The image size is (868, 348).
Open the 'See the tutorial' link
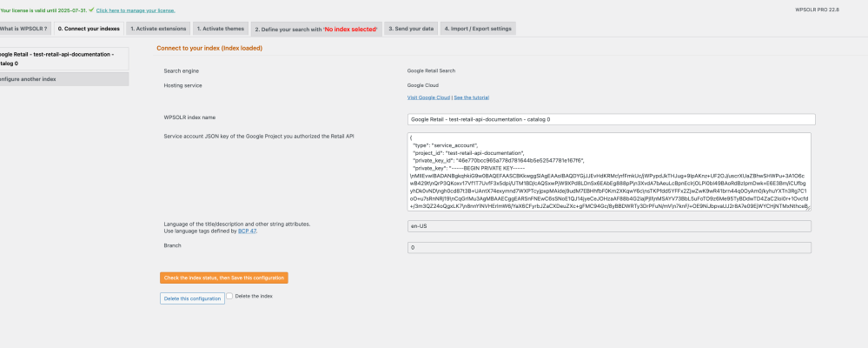[x=471, y=97]
